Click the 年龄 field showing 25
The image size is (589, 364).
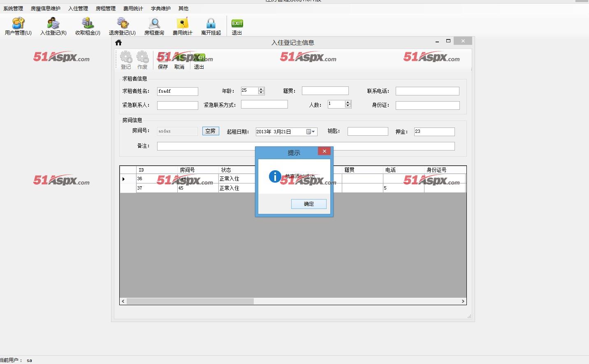250,91
